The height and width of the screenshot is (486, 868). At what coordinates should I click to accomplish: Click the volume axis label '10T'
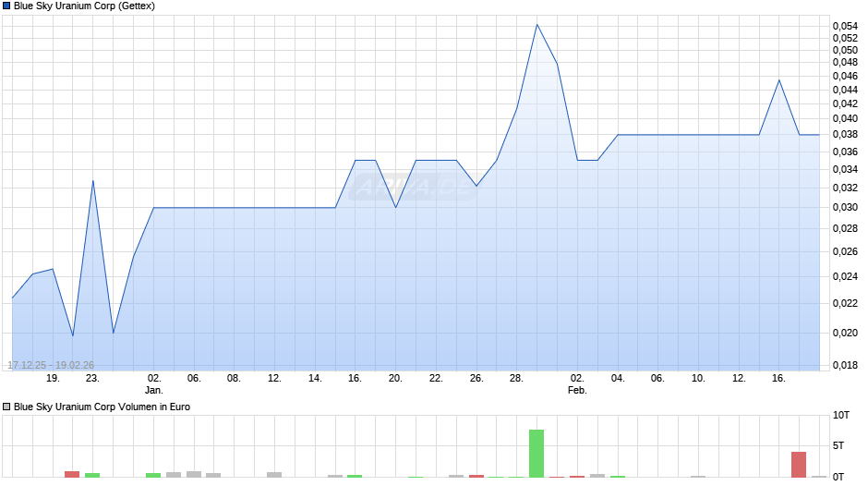click(x=841, y=415)
